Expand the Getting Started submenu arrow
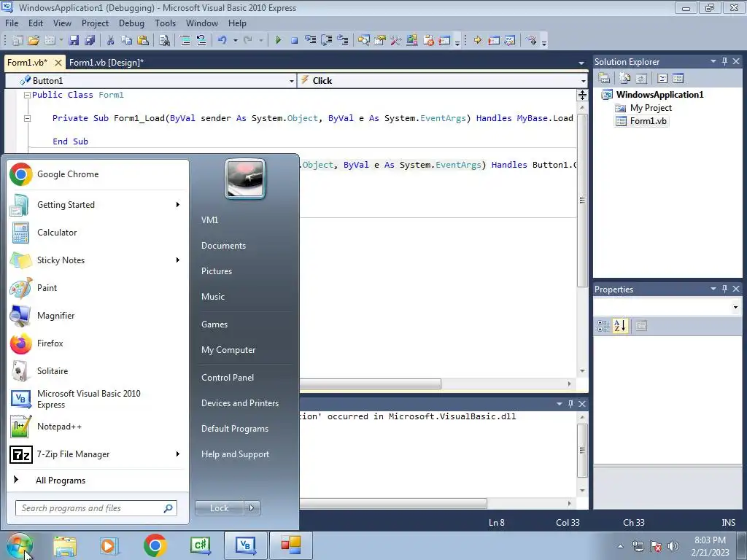This screenshot has width=747, height=560. click(x=178, y=205)
